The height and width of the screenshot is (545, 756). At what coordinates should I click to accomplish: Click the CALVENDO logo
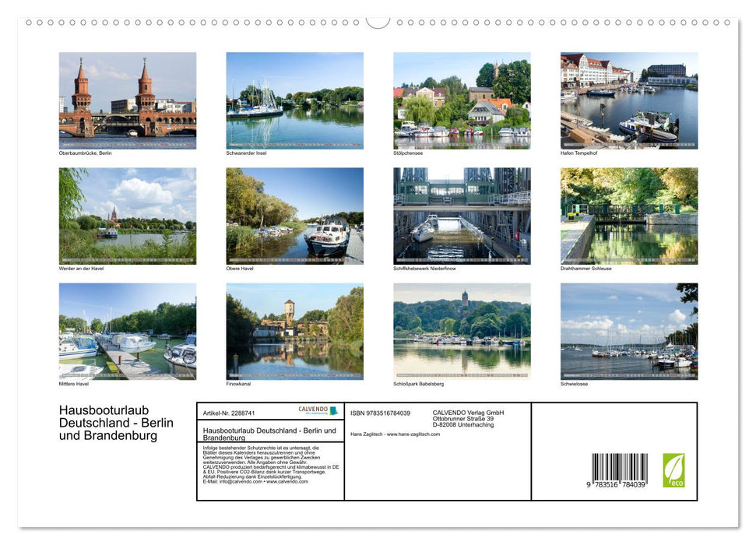pyautogui.click(x=318, y=410)
